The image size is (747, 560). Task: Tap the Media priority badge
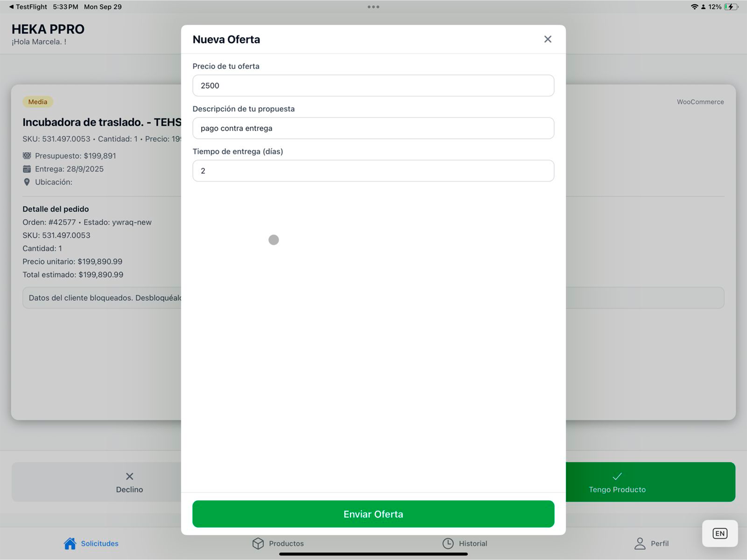38,101
